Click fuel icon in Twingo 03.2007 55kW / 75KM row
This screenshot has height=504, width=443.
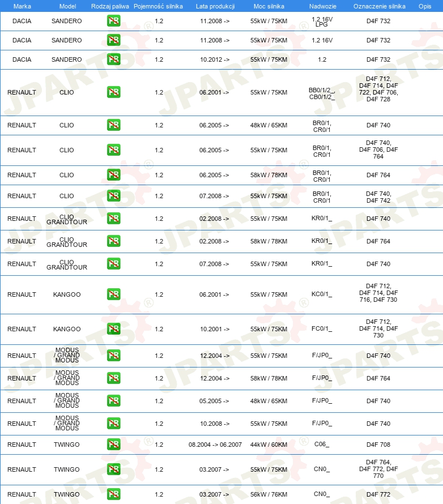(113, 469)
